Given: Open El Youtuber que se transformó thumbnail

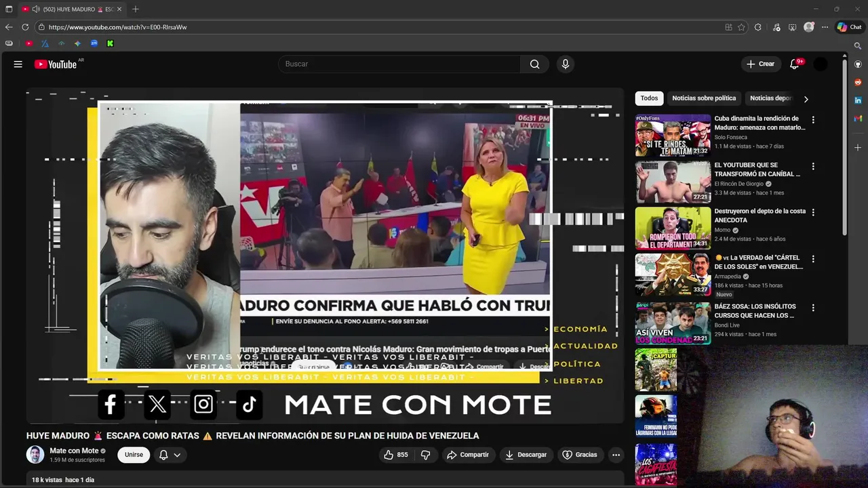Looking at the screenshot, I should (673, 182).
